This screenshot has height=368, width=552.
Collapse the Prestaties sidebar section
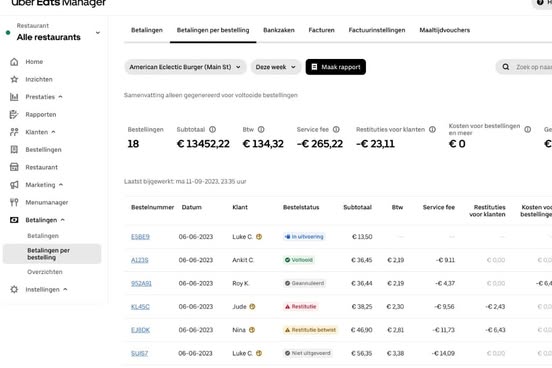pos(61,97)
